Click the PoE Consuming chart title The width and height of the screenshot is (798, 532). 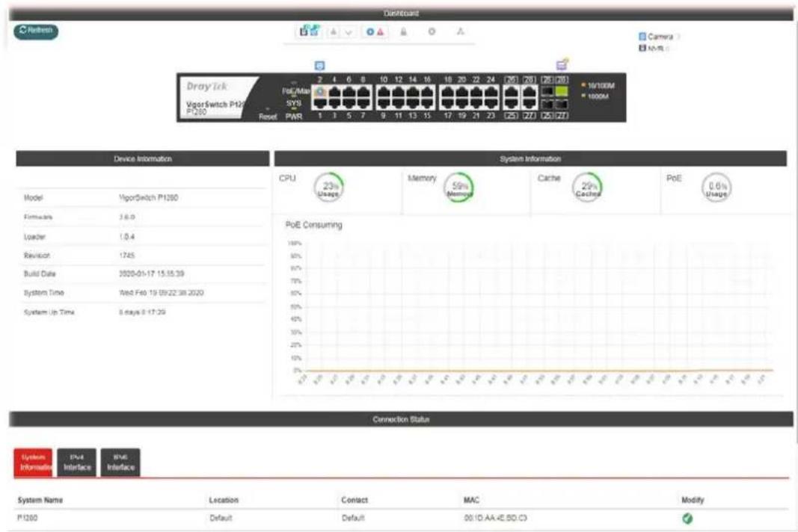[x=314, y=225]
